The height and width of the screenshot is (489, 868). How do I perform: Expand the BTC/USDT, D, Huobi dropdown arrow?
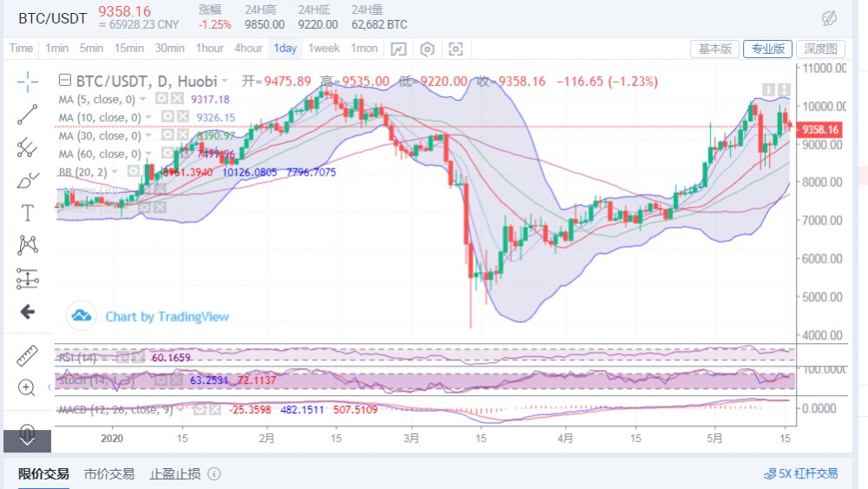click(226, 82)
